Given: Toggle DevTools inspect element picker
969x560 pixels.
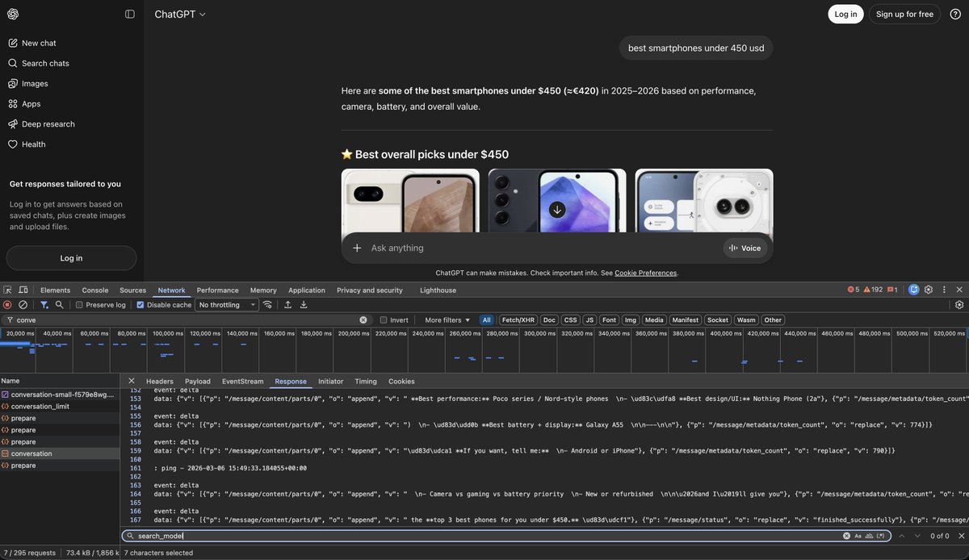Looking at the screenshot, I should coord(8,290).
